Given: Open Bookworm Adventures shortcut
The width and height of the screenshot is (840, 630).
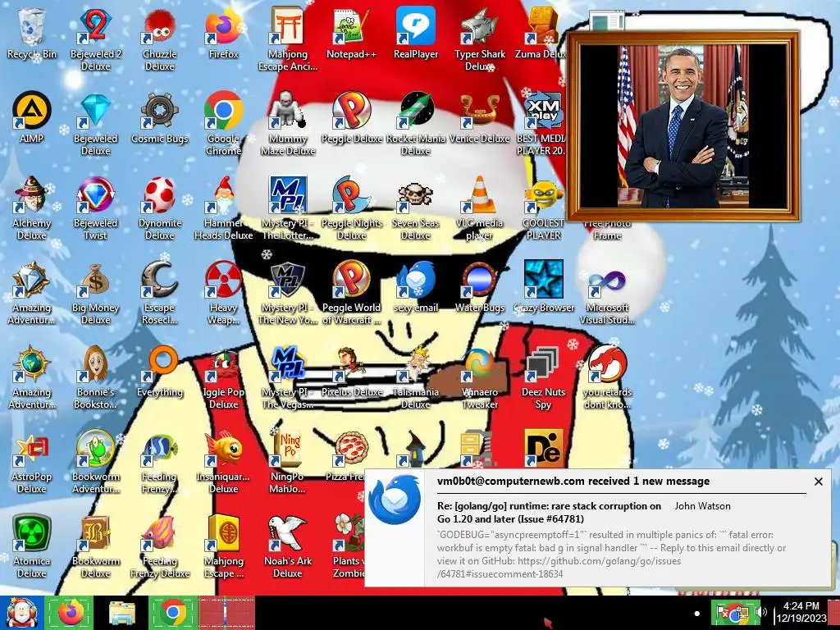Looking at the screenshot, I should tap(95, 462).
